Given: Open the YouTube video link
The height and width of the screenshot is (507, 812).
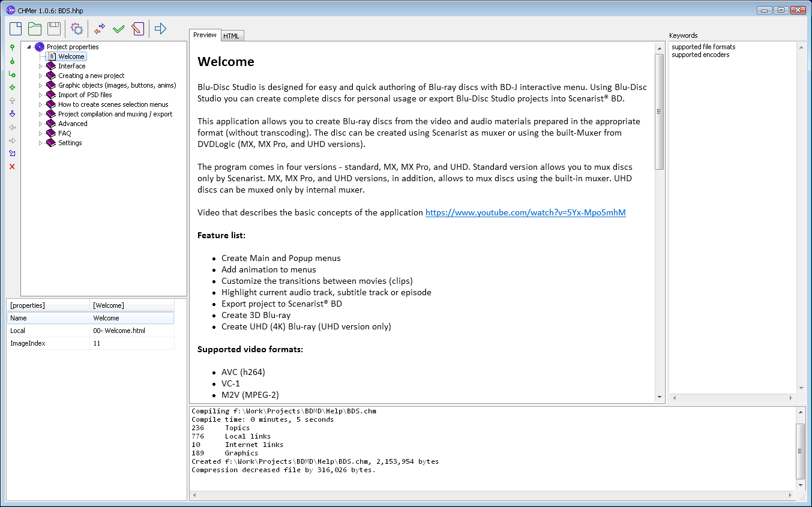Looking at the screenshot, I should [526, 212].
